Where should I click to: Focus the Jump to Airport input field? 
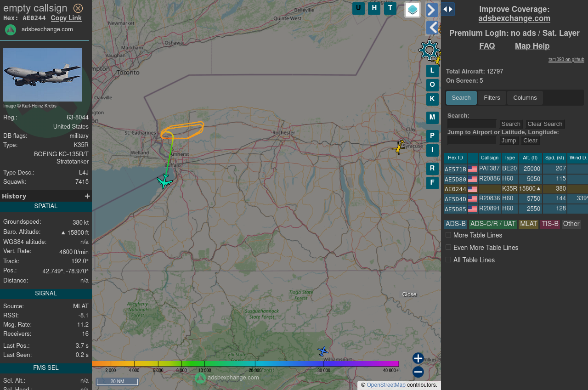click(x=472, y=140)
